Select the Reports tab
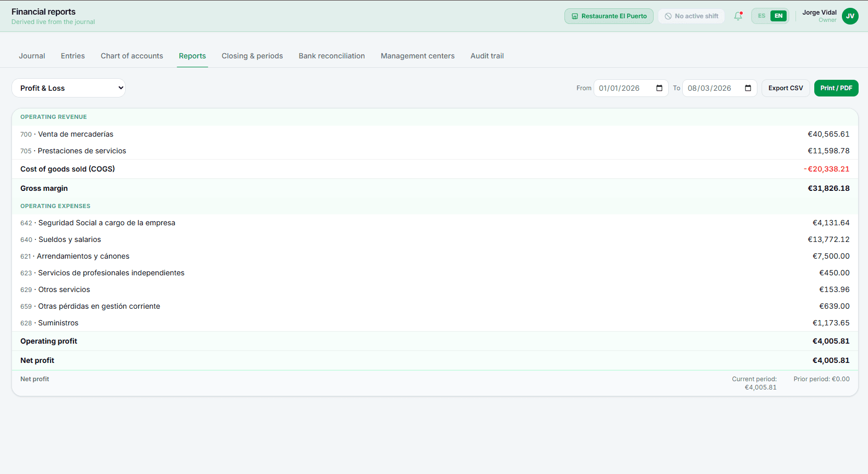 point(192,56)
